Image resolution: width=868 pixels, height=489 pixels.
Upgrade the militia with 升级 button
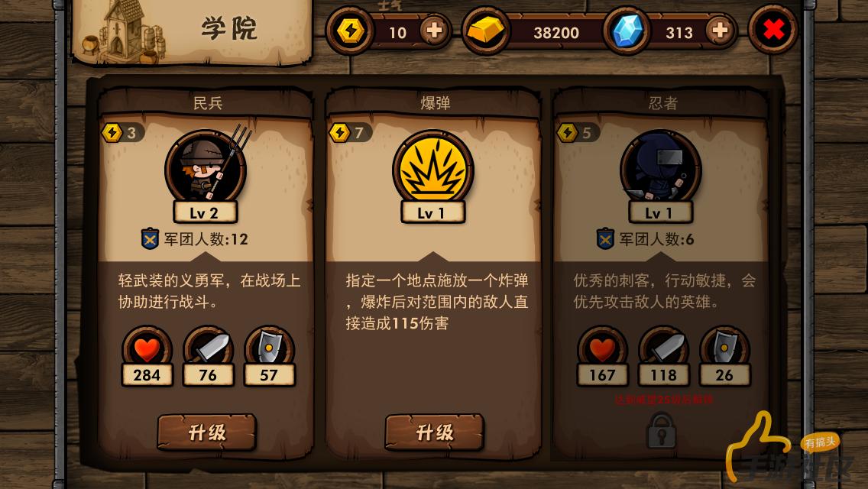pos(206,432)
